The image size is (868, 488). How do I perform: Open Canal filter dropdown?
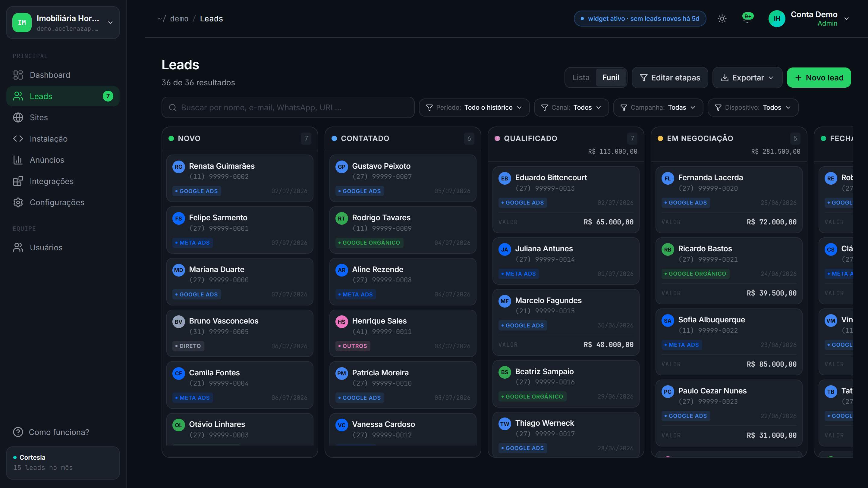(571, 108)
